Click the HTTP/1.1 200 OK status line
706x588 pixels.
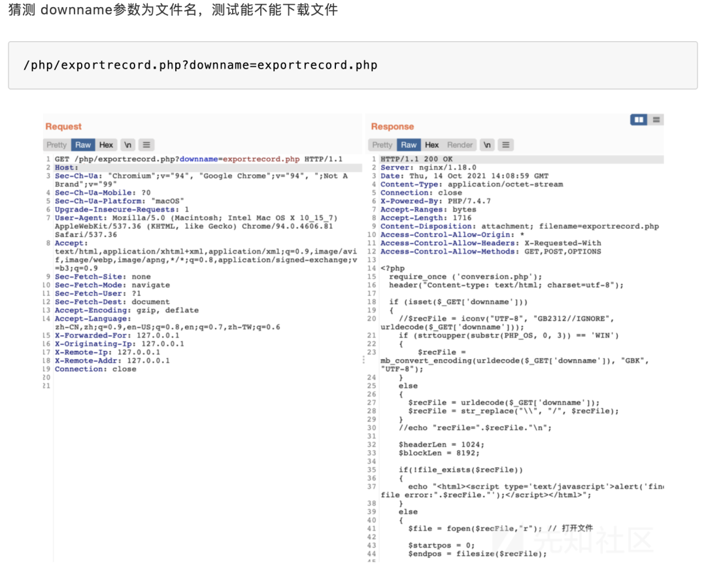[416, 159]
